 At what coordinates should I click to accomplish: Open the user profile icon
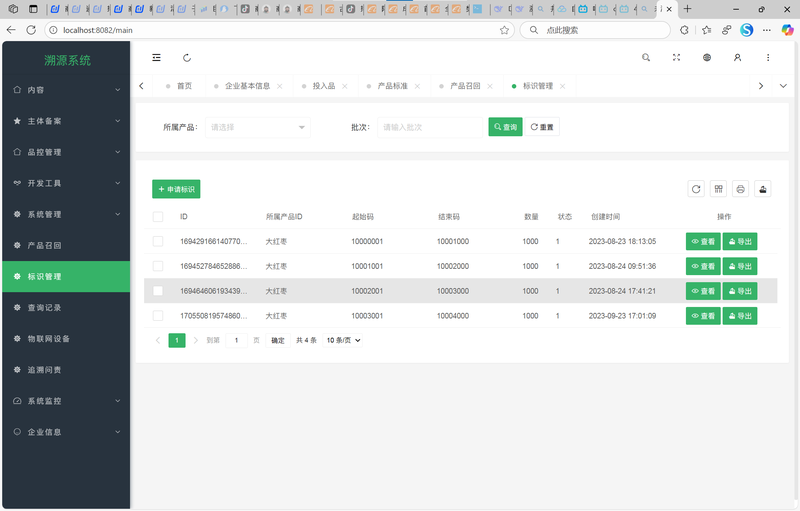point(737,58)
